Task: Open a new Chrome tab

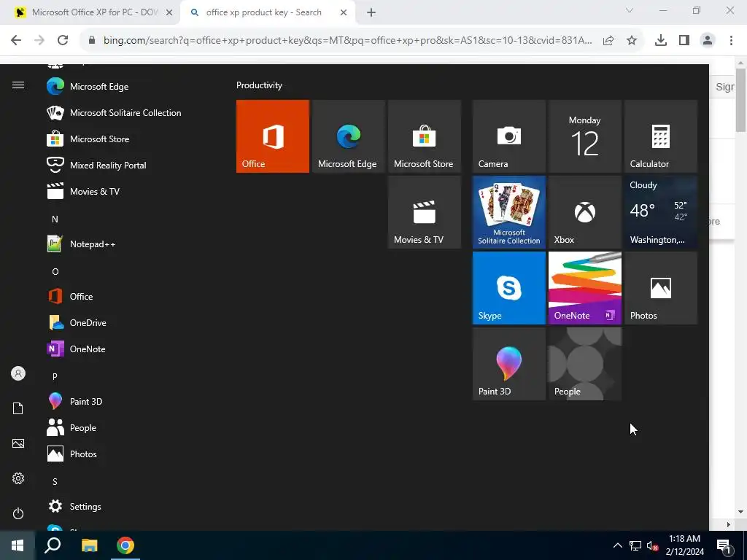Action: coord(371,13)
